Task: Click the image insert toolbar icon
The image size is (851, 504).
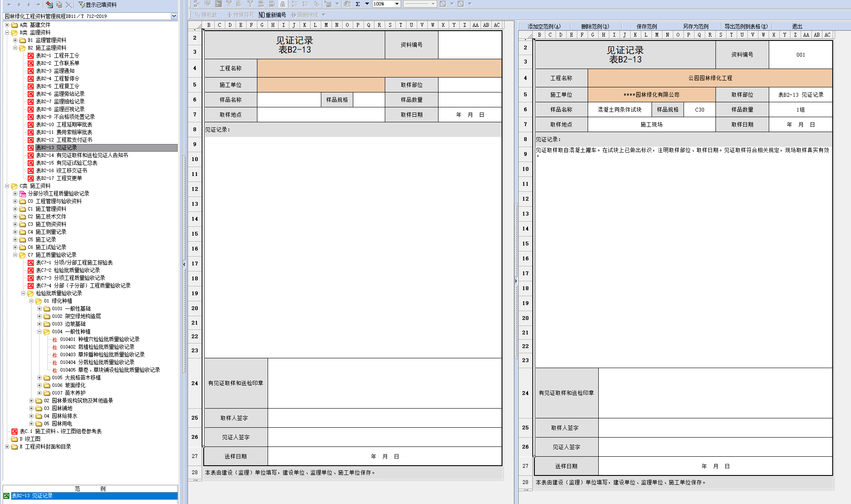Action: pos(328,4)
